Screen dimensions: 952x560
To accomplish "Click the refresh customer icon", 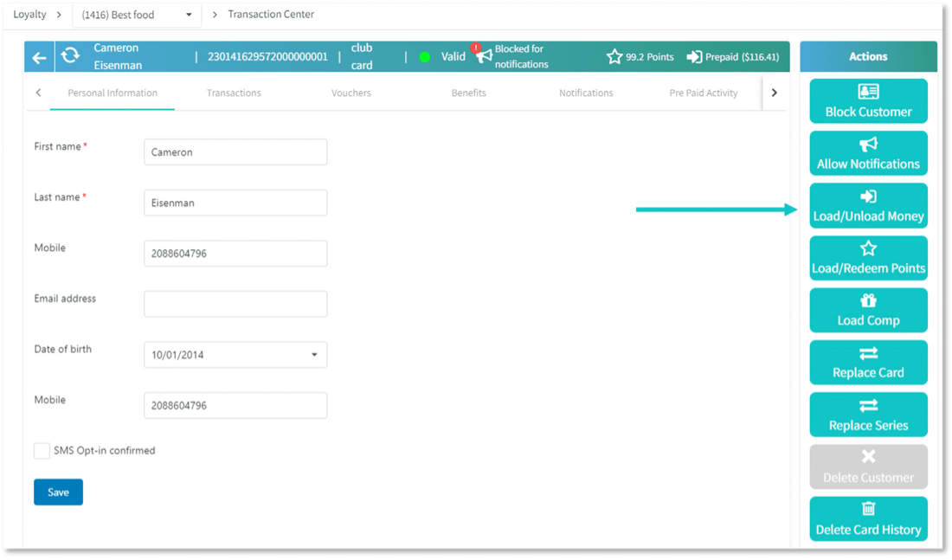I will tap(70, 56).
